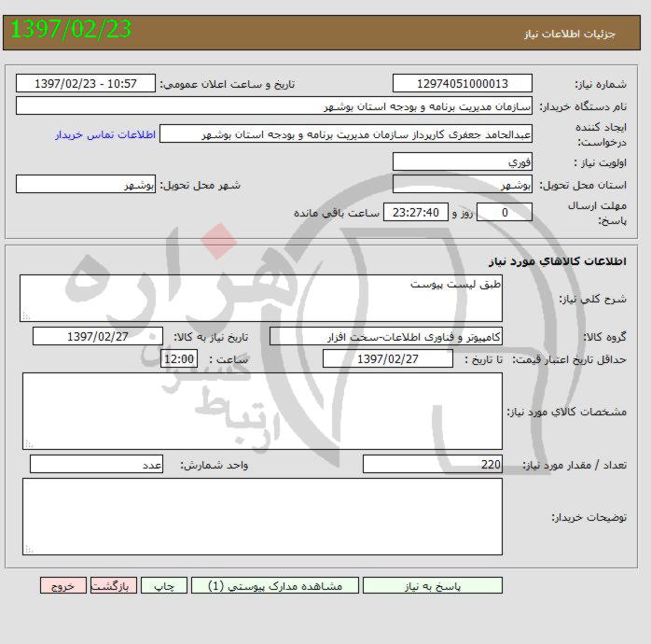The image size is (651, 644).
Task: Click the ساعت field showing 12:00
Action: 179,358
